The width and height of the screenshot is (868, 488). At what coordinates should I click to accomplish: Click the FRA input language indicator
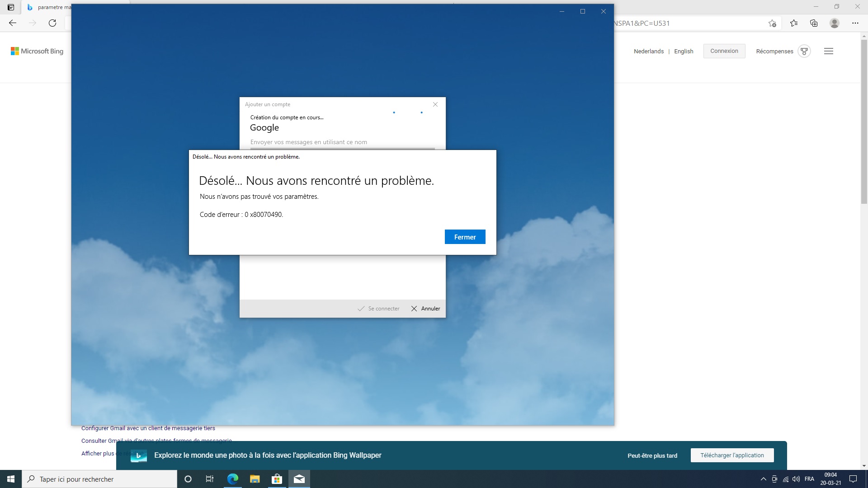(809, 479)
